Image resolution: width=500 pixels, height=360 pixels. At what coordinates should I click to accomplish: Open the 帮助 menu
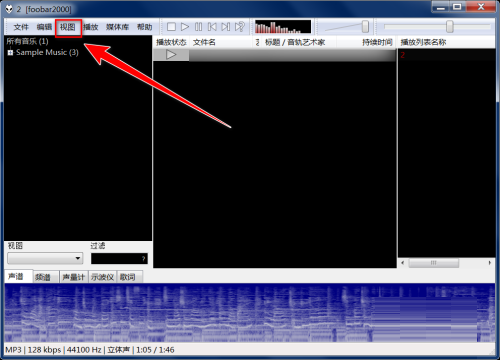tap(144, 27)
